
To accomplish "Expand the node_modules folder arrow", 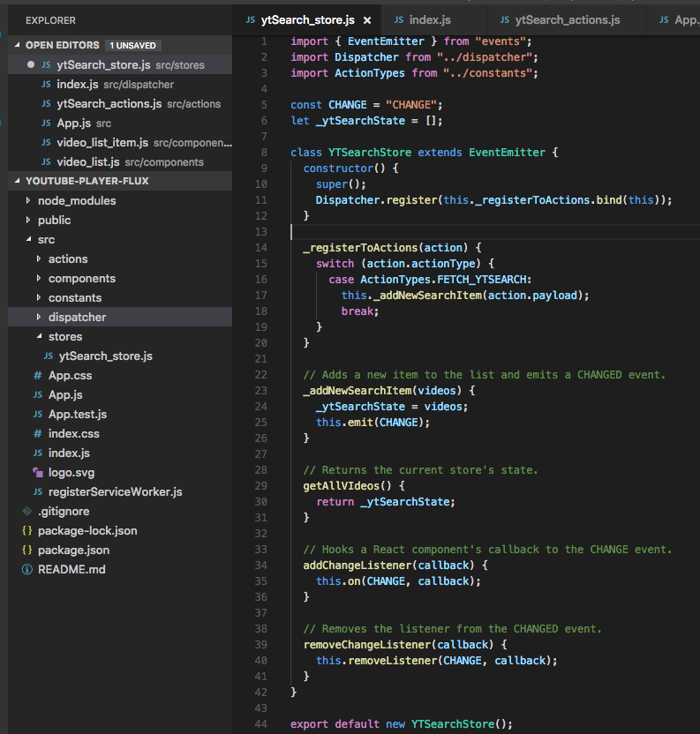I will (28, 200).
